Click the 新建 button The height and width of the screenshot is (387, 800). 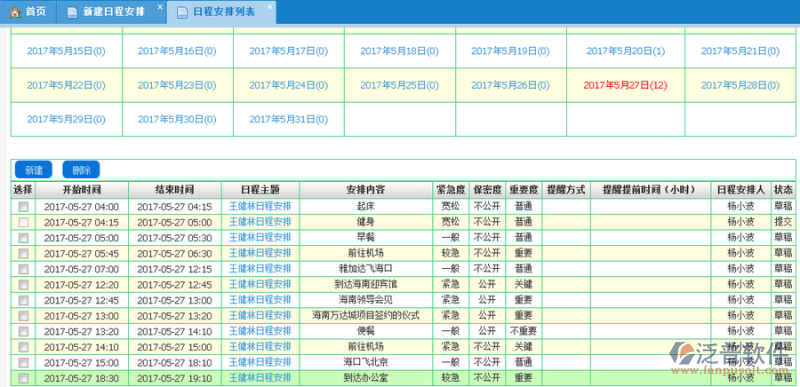click(x=34, y=170)
